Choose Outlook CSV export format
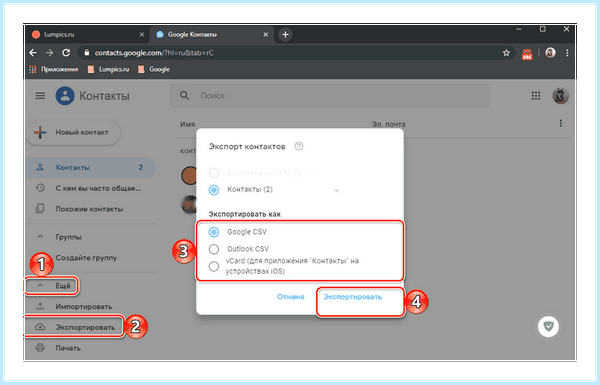 [214, 249]
